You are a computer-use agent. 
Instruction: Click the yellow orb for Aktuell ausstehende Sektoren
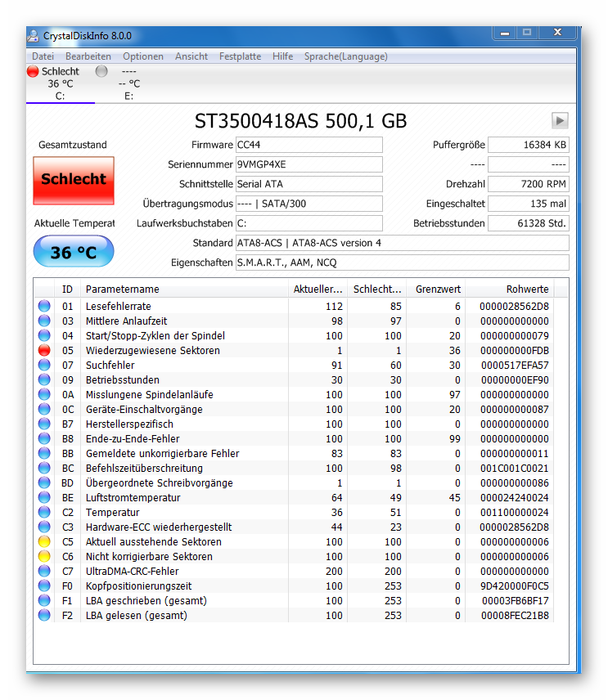(x=44, y=541)
